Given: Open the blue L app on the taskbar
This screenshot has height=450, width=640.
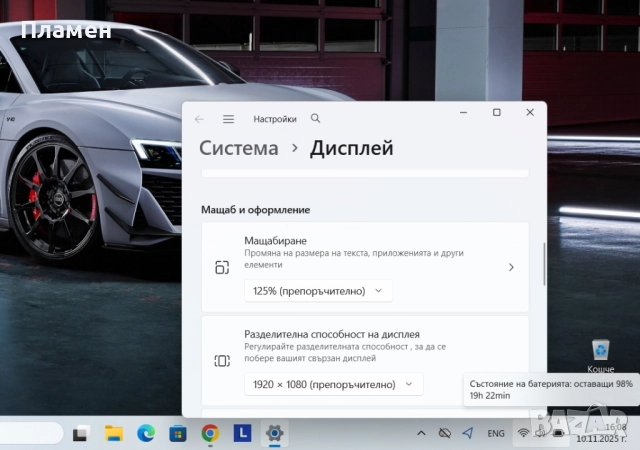Looking at the screenshot, I should tap(242, 433).
